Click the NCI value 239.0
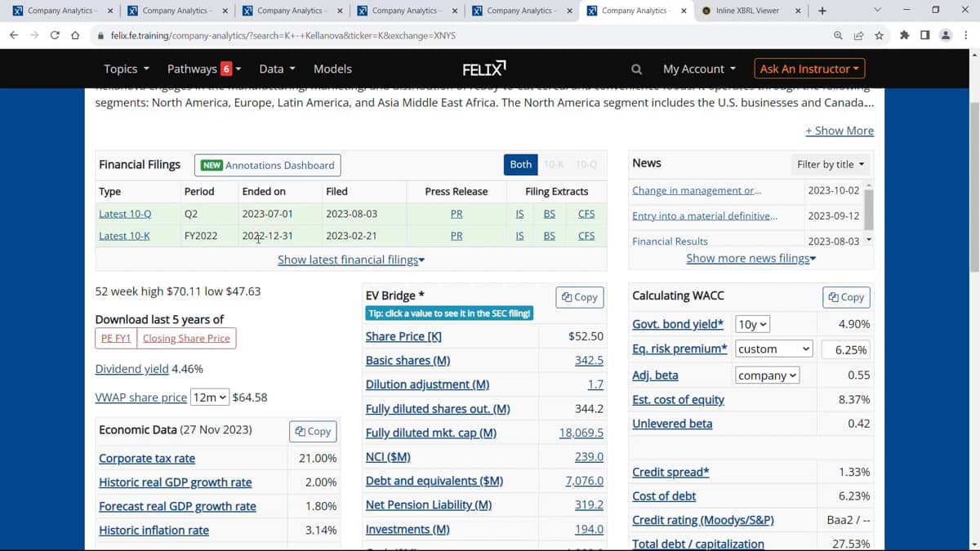Image resolution: width=980 pixels, height=551 pixels. (x=589, y=457)
